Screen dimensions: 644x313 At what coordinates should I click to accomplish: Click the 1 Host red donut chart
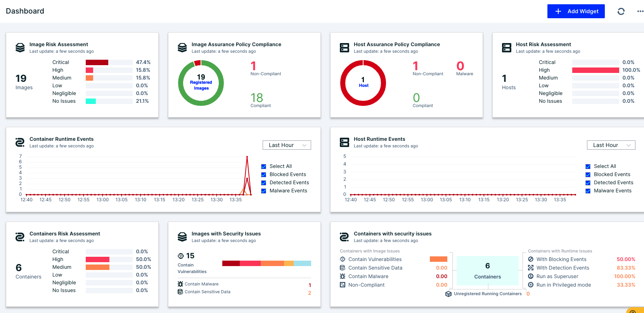tap(363, 83)
